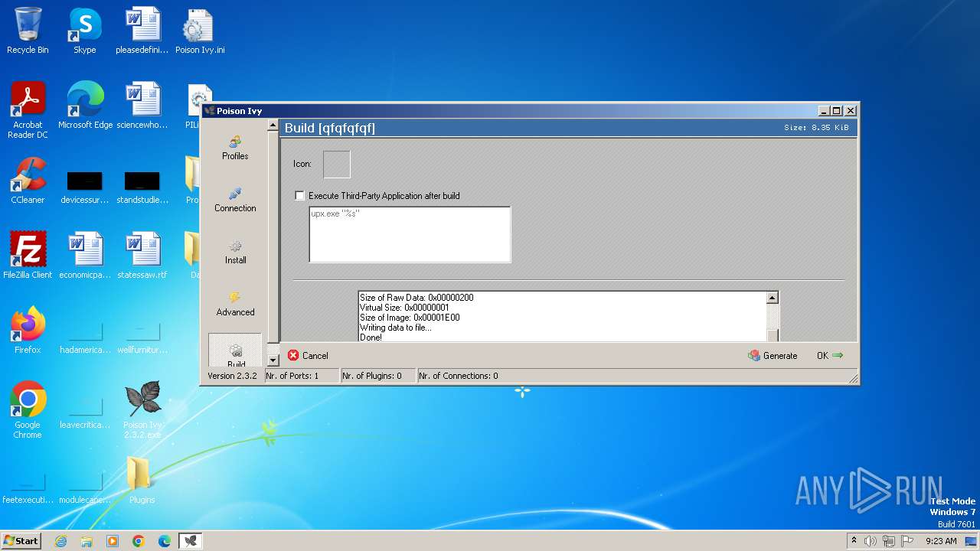
Task: Click Poison Ivy taskbar button
Action: 191,541
